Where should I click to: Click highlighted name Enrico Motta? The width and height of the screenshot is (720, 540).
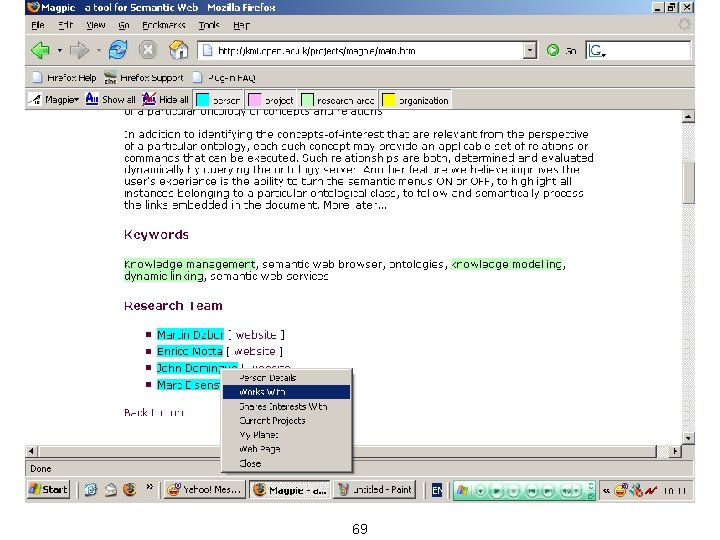pos(190,351)
